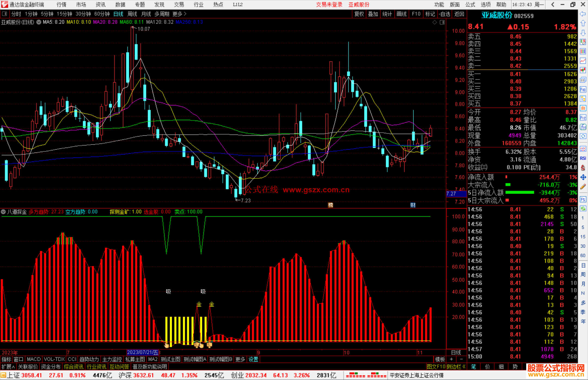Click the back arrow in right sidebar
Image resolution: width=588 pixels, height=380 pixels.
pos(583,14)
